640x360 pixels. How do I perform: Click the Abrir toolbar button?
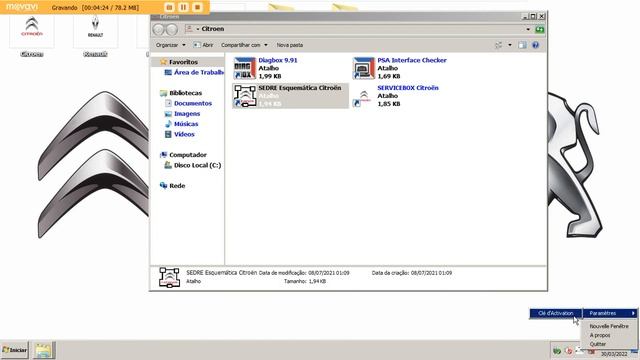[203, 45]
